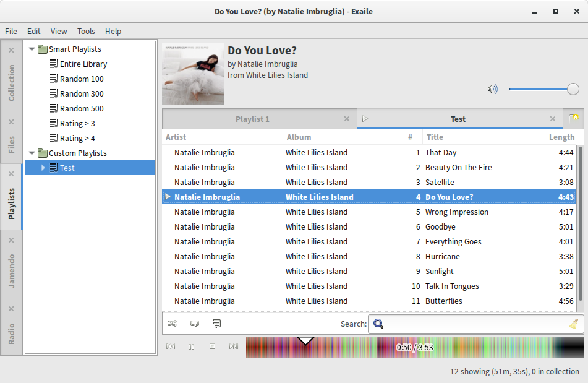Clear the search filter with broom icon

(x=574, y=324)
